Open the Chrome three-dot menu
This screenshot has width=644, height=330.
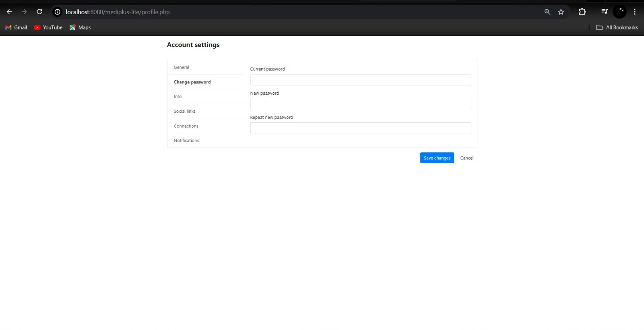(x=635, y=12)
